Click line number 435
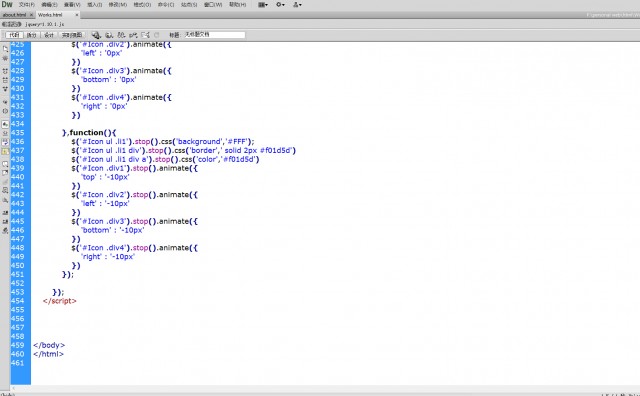Image resolution: width=640 pixels, height=396 pixels. tap(18, 133)
